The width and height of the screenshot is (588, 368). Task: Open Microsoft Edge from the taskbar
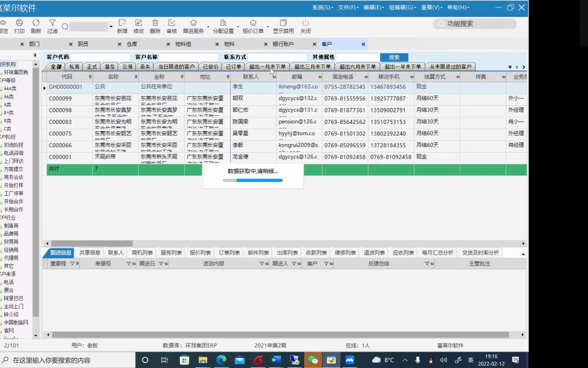(221, 360)
